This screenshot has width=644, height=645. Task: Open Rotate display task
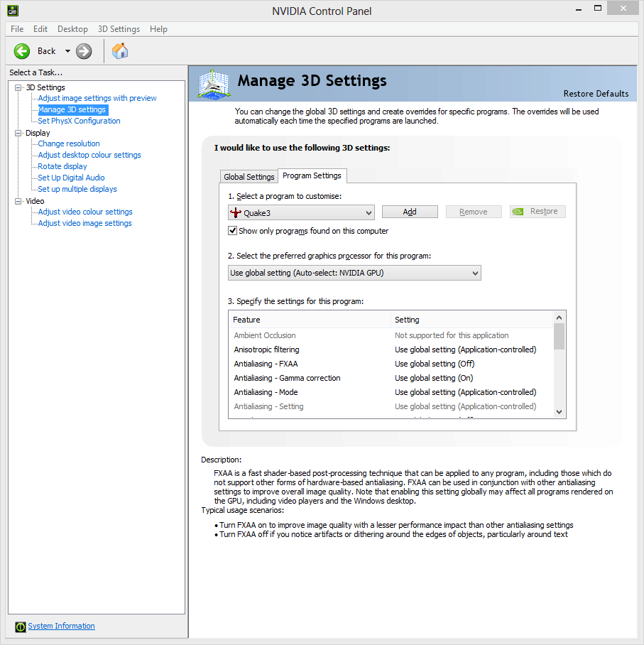(62, 167)
